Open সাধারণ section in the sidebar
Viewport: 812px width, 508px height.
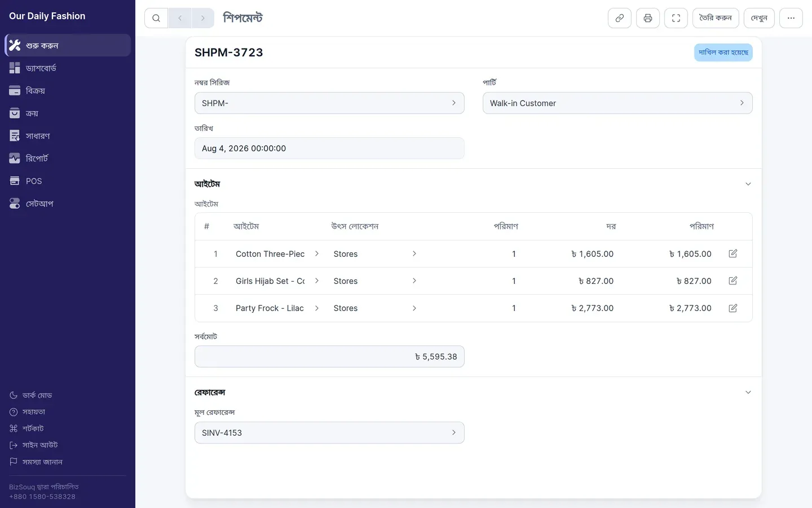[68, 135]
